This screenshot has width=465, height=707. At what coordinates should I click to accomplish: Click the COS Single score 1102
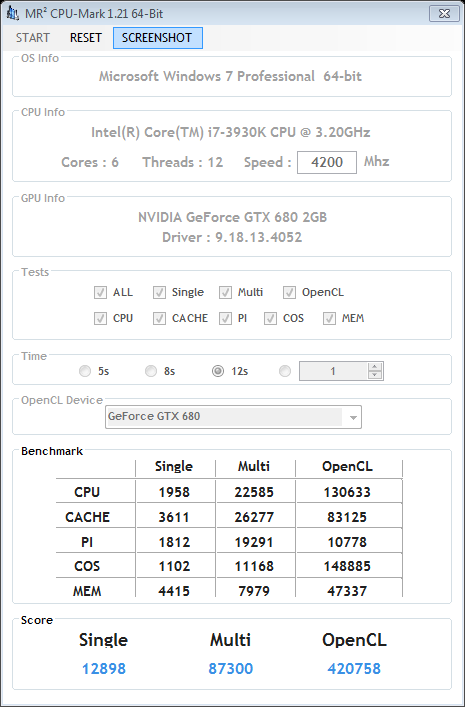click(x=174, y=566)
